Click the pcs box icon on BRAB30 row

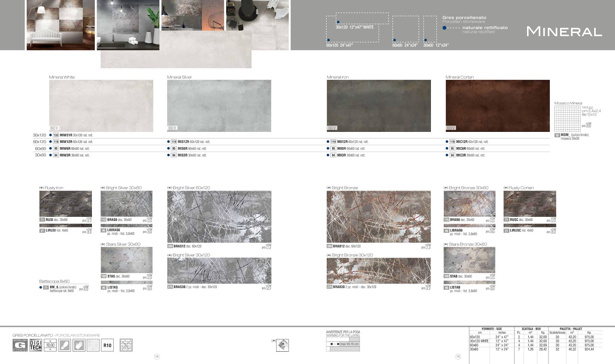pyautogui.click(x=428, y=288)
